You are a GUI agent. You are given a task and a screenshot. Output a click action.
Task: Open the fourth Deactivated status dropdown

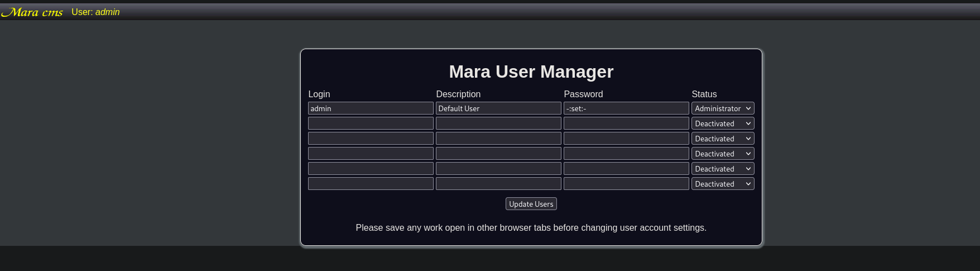pos(723,169)
